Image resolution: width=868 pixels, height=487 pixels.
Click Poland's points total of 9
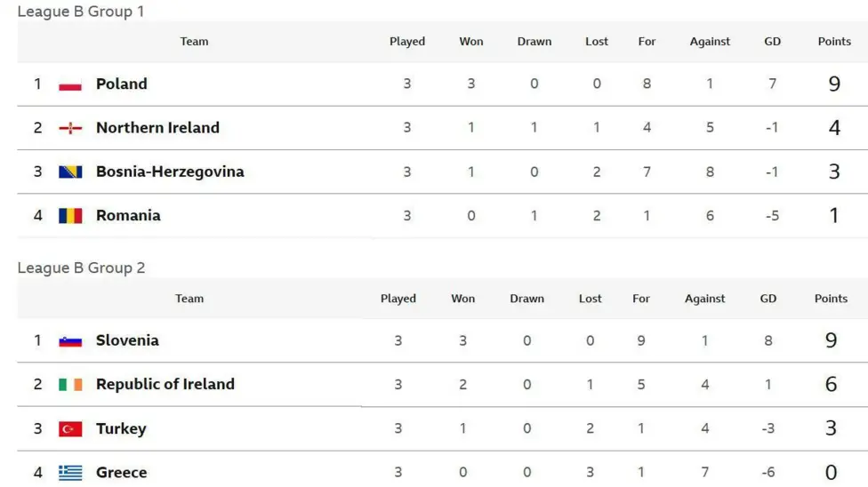coord(834,84)
